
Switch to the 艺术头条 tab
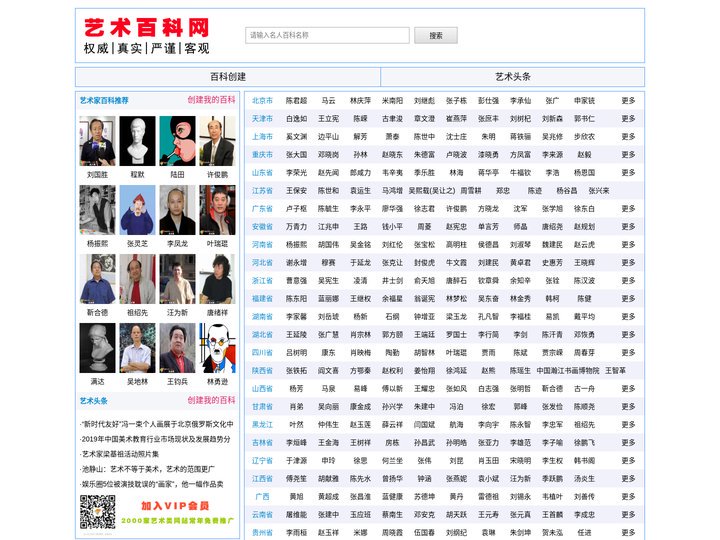(x=512, y=77)
